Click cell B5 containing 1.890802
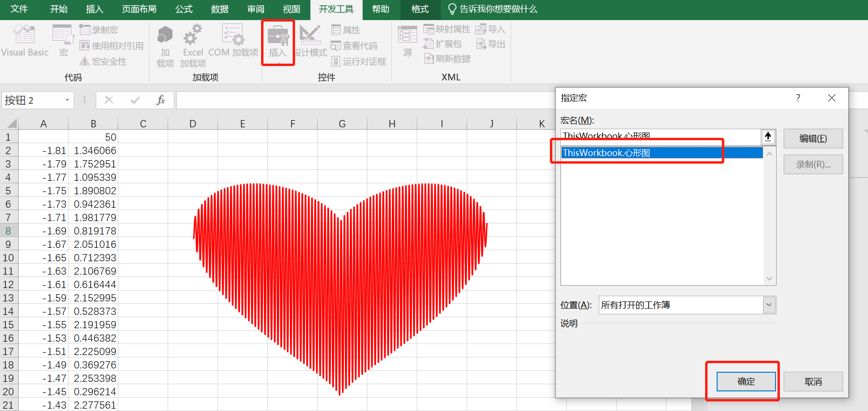This screenshot has width=868, height=411. click(93, 190)
